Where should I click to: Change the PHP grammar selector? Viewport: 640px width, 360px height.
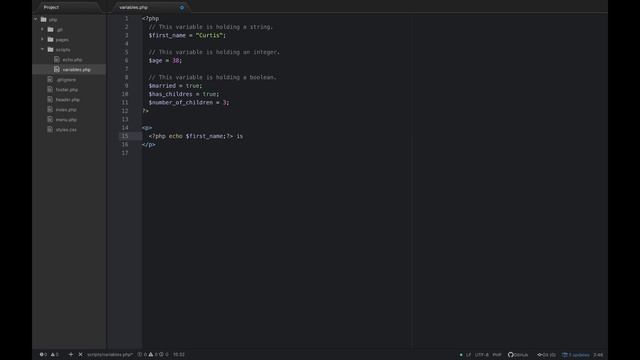497,355
